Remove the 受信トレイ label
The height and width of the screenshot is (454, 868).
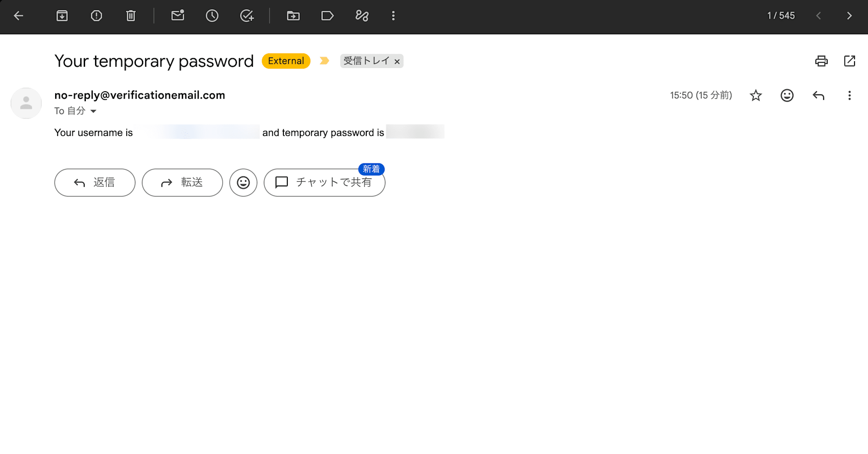pyautogui.click(x=397, y=62)
